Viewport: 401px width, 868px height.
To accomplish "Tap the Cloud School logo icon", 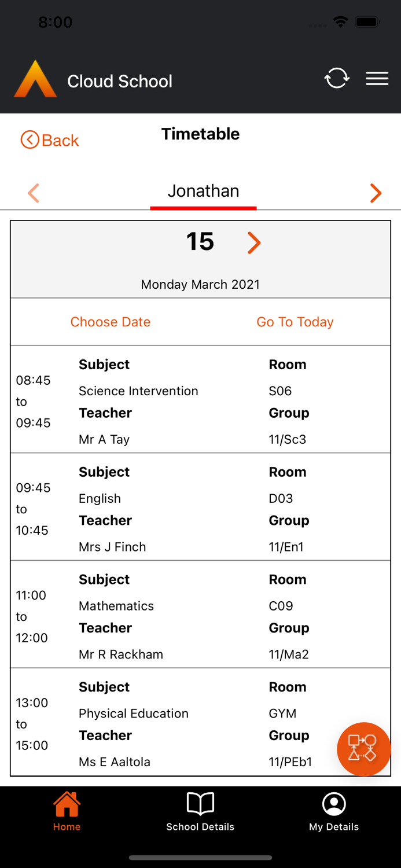I will click(35, 79).
